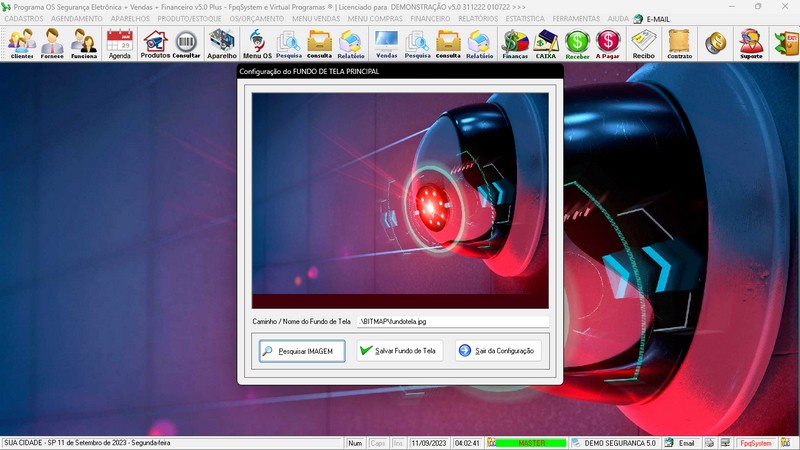Click Salvar Fundo de Tela button
This screenshot has width=800, height=450.
400,351
